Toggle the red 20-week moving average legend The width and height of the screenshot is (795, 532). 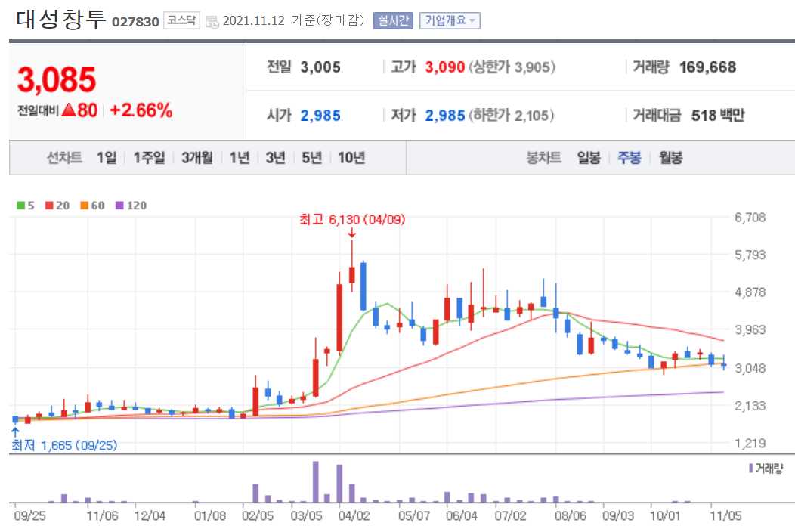point(48,205)
